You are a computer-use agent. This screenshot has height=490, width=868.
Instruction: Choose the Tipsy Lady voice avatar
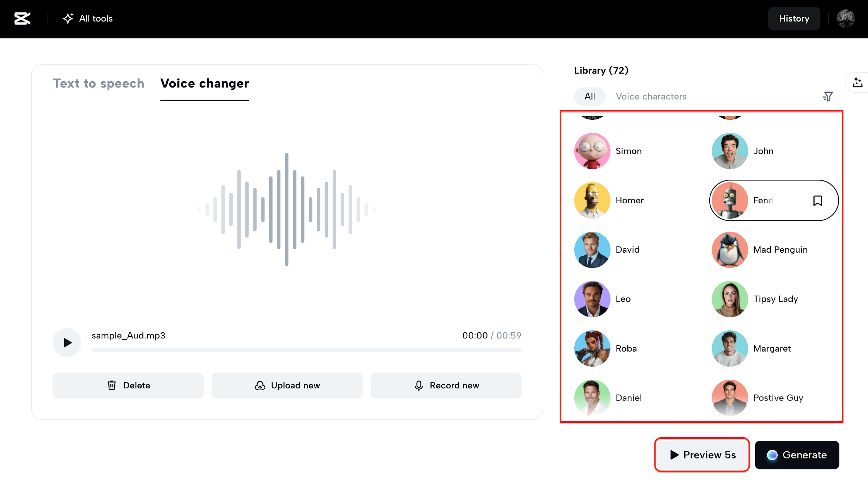coord(729,299)
